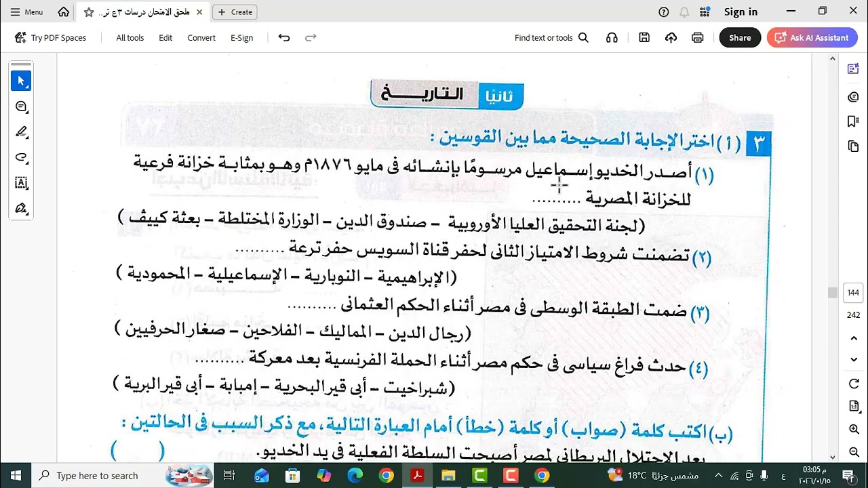Click the page number 144 field
The height and width of the screenshot is (488, 868).
point(854,293)
